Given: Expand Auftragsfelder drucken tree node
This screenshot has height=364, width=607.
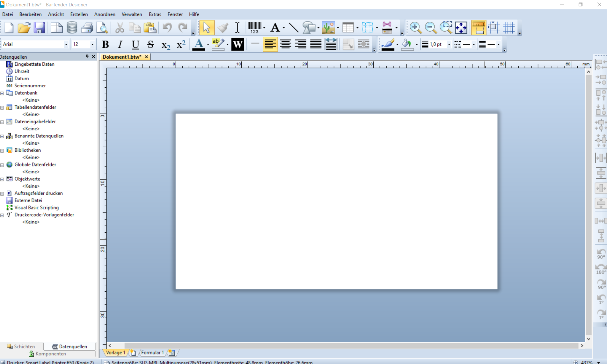Looking at the screenshot, I should pos(2,193).
